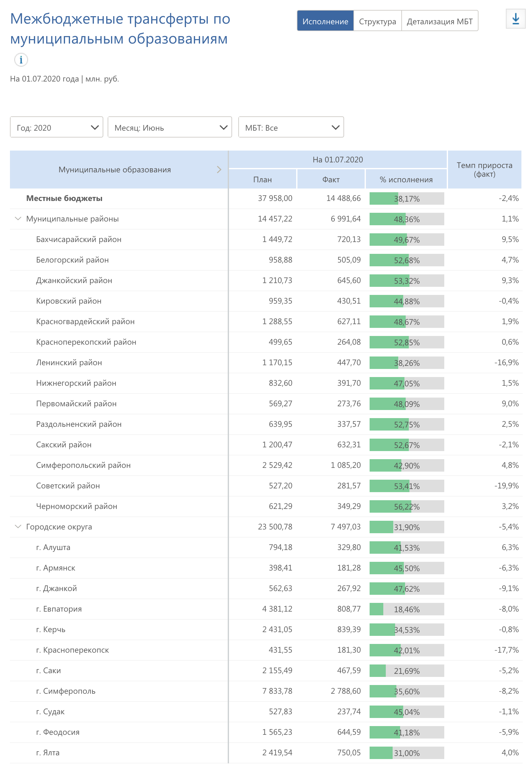Select the Симферопольский район row
The height and width of the screenshot is (769, 532).
83,465
